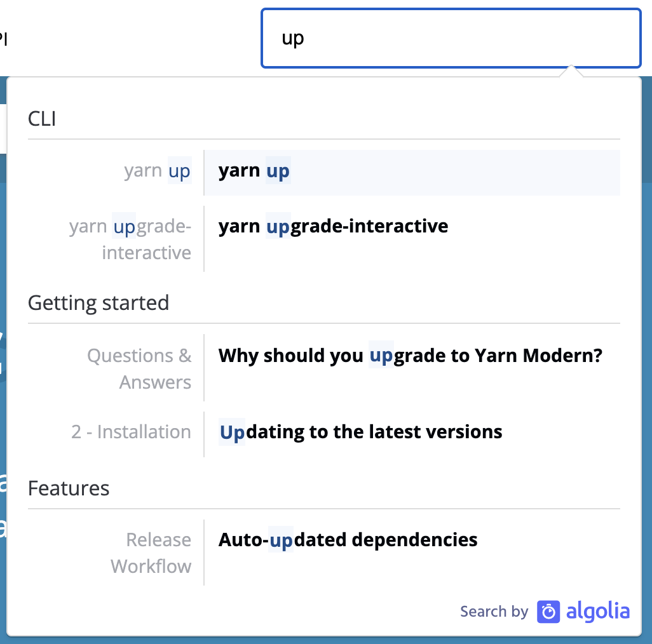The width and height of the screenshot is (652, 644).
Task: Click the "algolia" brand text link
Action: [x=598, y=612]
